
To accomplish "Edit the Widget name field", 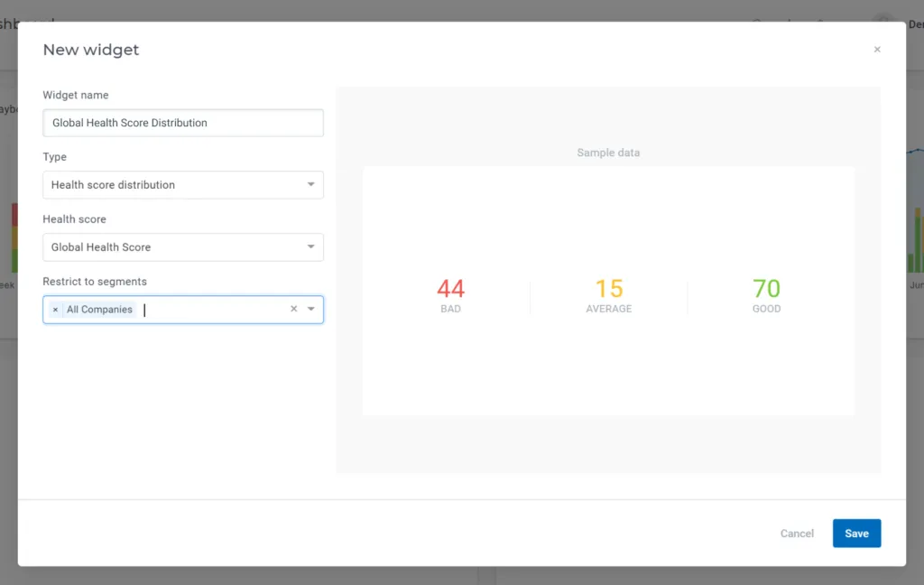I will pos(183,123).
